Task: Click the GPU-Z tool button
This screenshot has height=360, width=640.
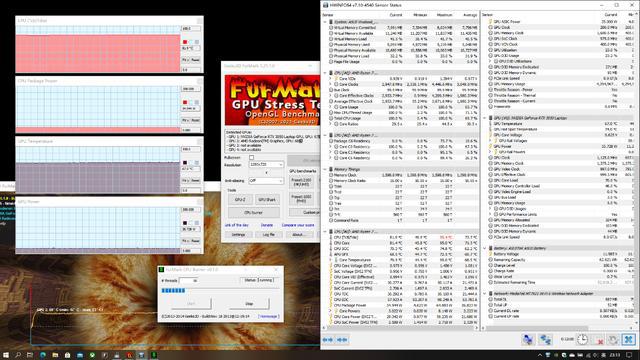Action: coord(240,200)
